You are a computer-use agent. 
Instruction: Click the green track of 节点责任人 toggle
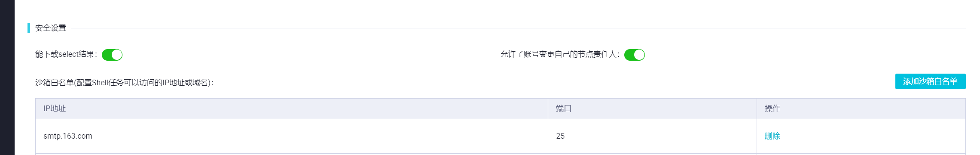629,55
